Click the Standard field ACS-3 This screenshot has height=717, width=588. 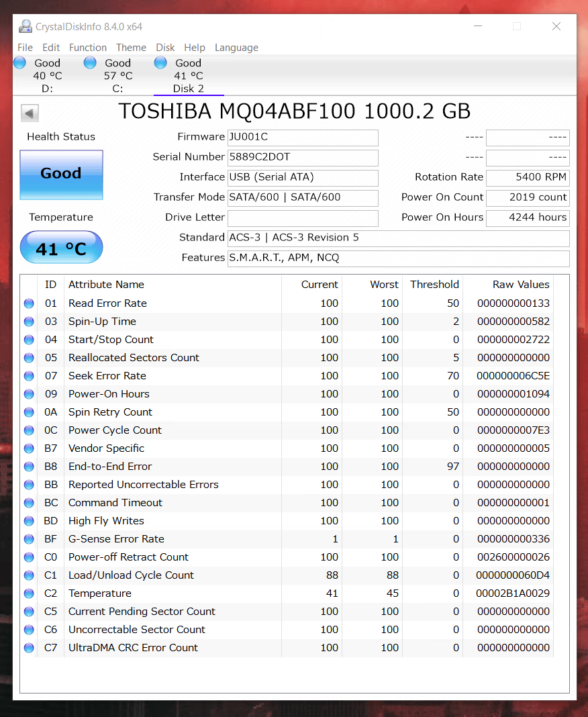(398, 238)
